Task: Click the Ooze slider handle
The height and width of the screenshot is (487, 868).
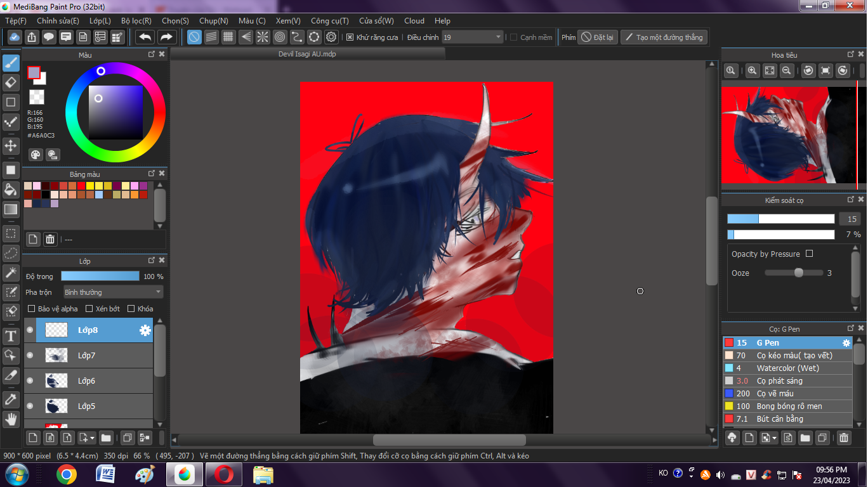Action: pyautogui.click(x=799, y=273)
